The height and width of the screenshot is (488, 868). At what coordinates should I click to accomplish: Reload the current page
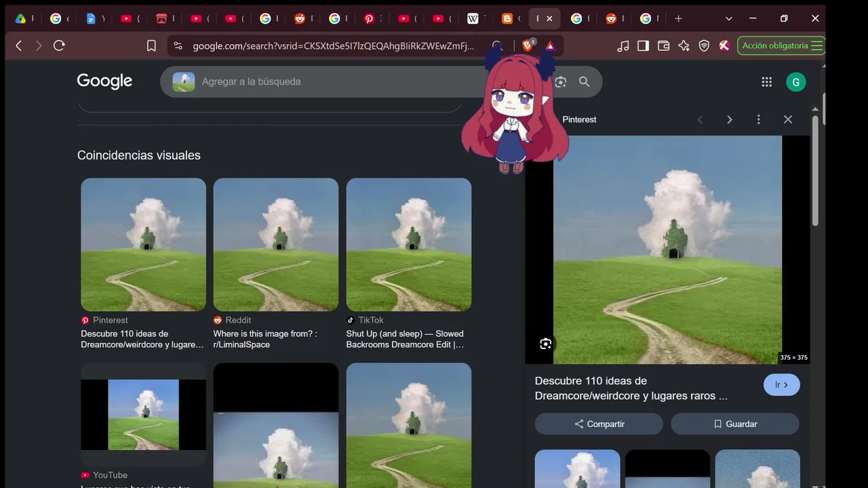pos(59,45)
